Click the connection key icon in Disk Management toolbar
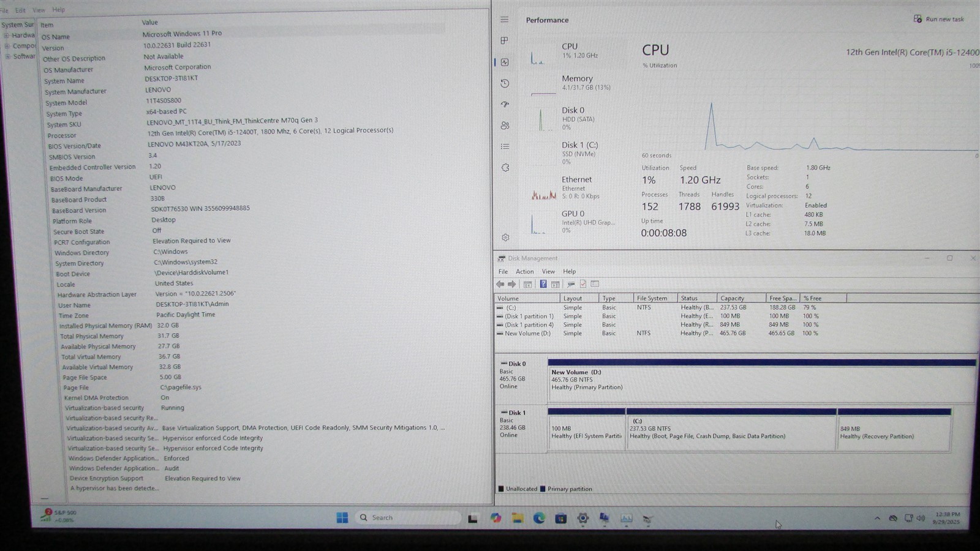The height and width of the screenshot is (551, 980). 571,284
